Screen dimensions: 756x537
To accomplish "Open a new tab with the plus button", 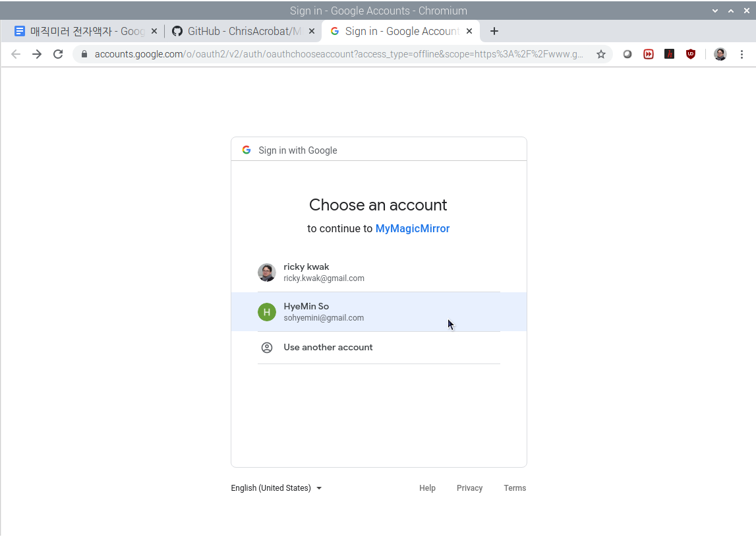I will click(x=494, y=32).
